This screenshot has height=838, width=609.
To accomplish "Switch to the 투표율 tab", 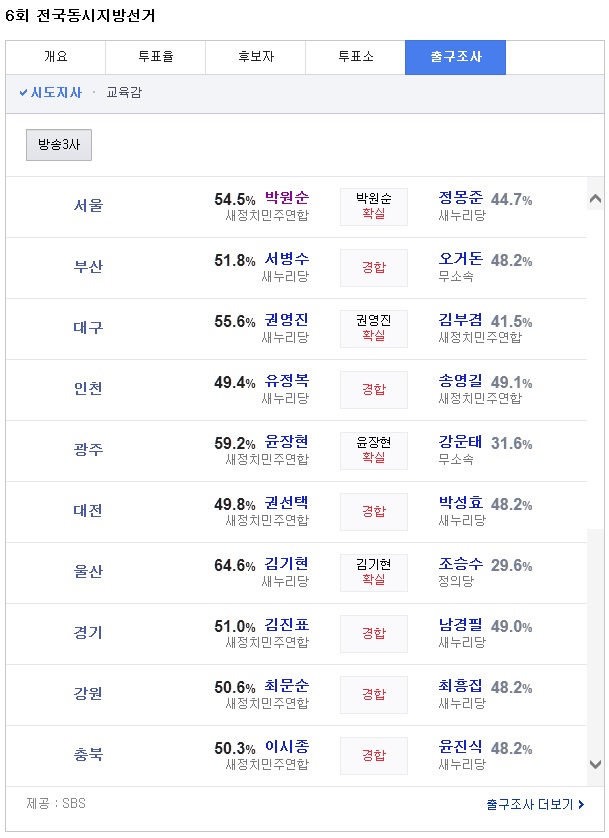I will pyautogui.click(x=155, y=57).
